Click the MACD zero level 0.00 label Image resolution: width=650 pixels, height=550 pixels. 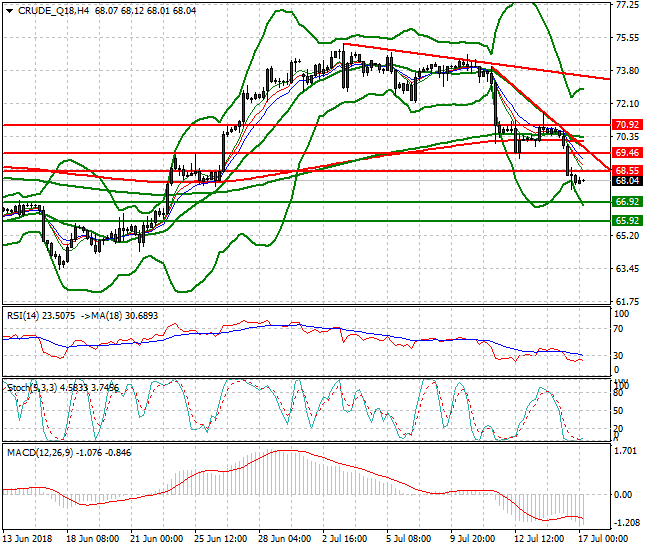coord(623,494)
